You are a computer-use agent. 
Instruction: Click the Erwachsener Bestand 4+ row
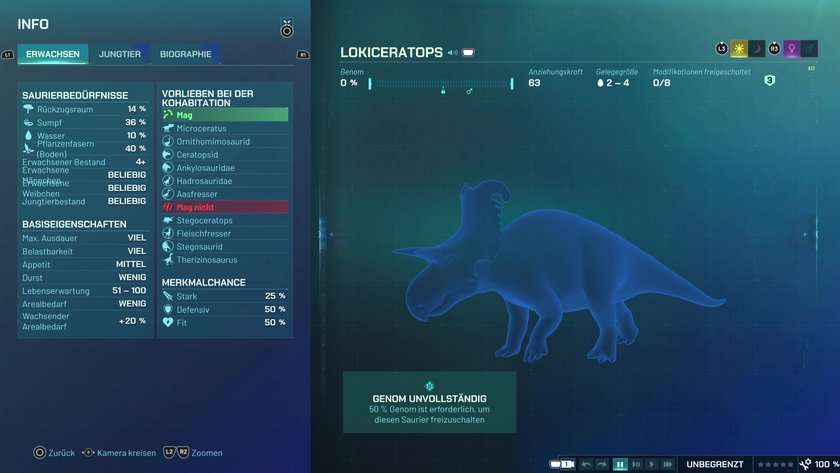84,162
